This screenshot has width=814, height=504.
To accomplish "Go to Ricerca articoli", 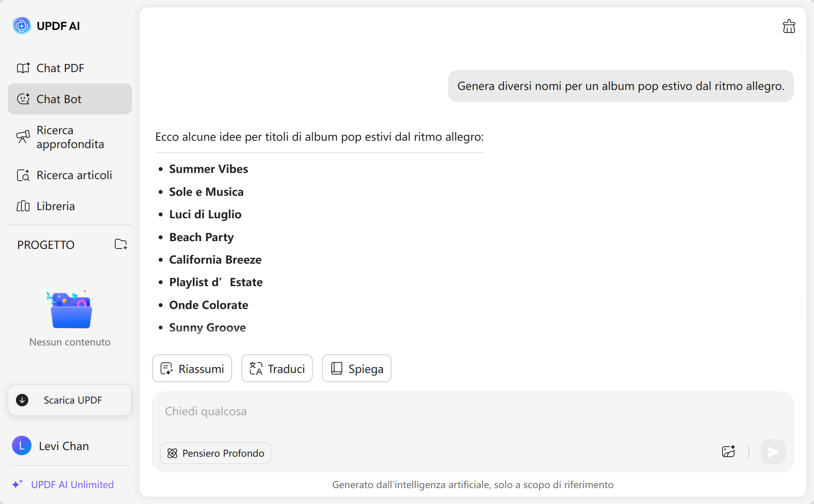I will 74,175.
